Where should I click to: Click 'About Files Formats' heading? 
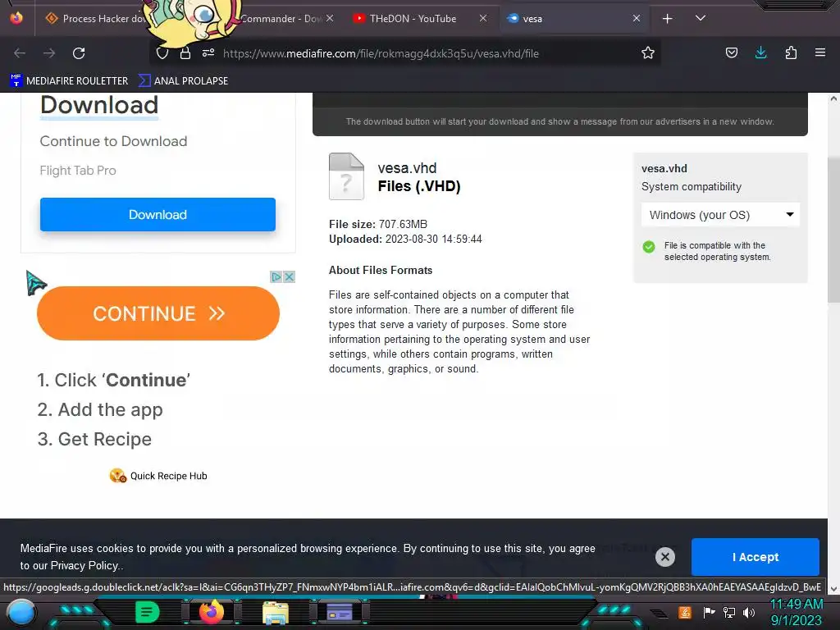coord(381,271)
